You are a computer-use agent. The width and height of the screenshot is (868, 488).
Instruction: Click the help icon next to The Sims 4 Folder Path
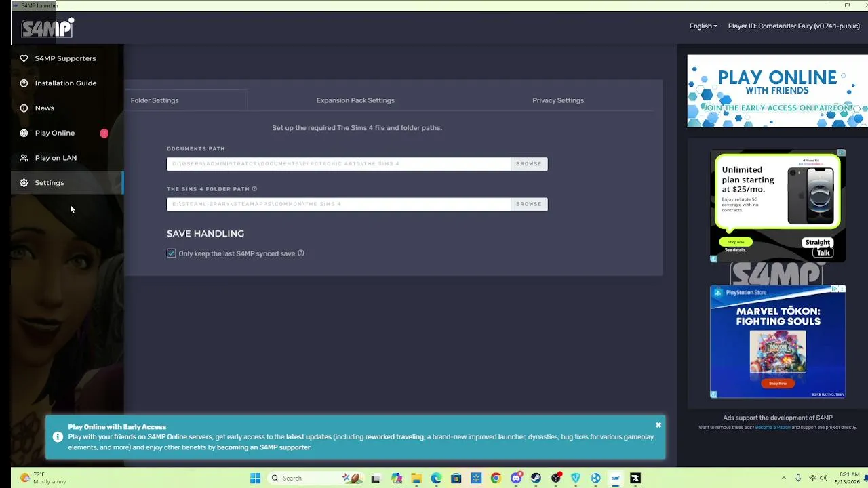click(x=254, y=189)
